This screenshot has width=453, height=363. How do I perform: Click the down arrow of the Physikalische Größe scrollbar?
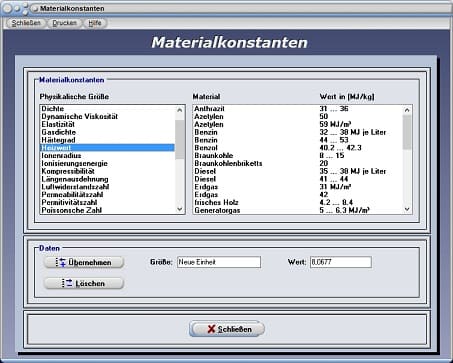(180, 209)
